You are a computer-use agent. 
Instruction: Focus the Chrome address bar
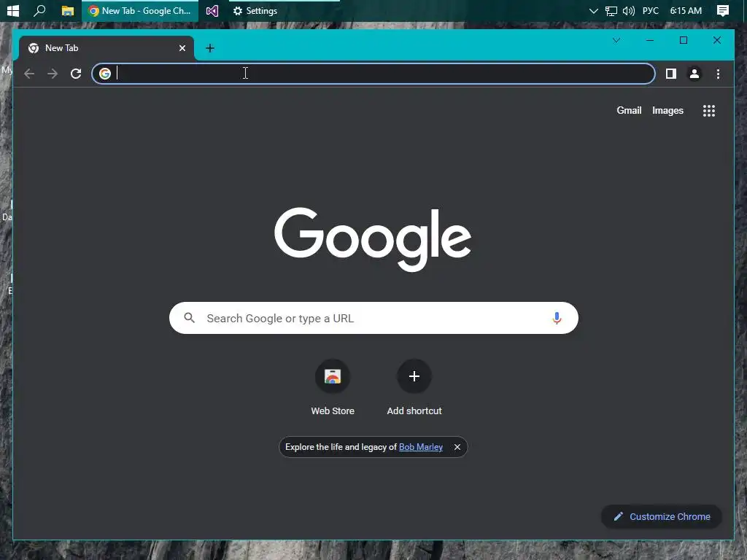(373, 74)
